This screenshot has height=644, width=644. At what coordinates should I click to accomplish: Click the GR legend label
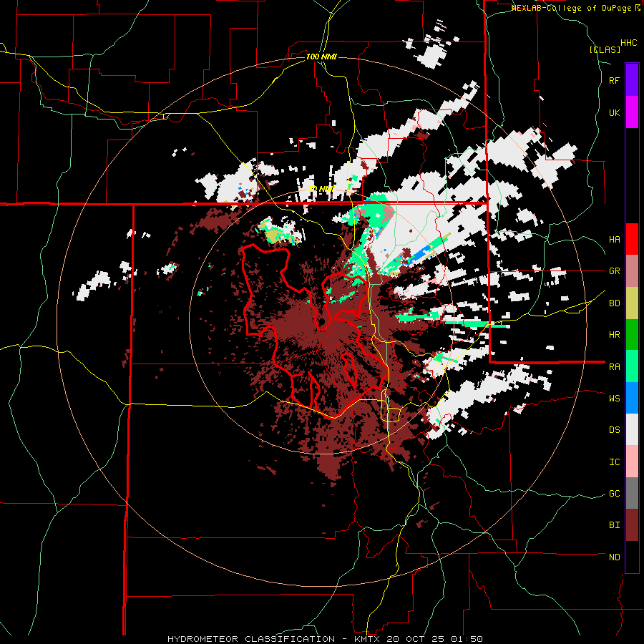point(614,271)
